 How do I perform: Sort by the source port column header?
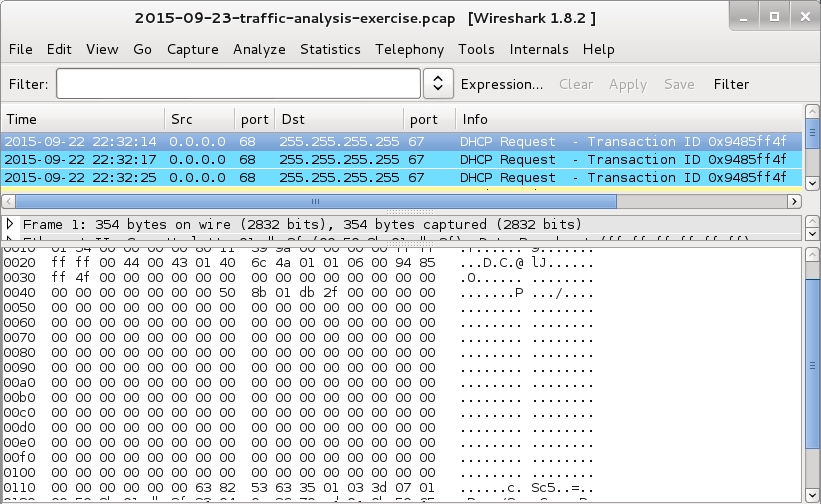(254, 119)
